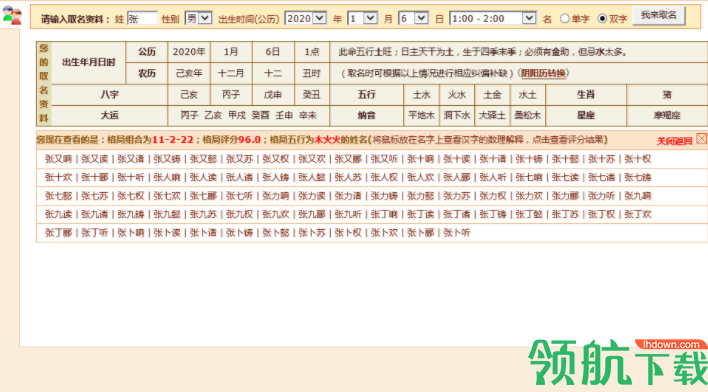708x392 pixels.
Task: Click the name 张力听
Action: point(601,196)
